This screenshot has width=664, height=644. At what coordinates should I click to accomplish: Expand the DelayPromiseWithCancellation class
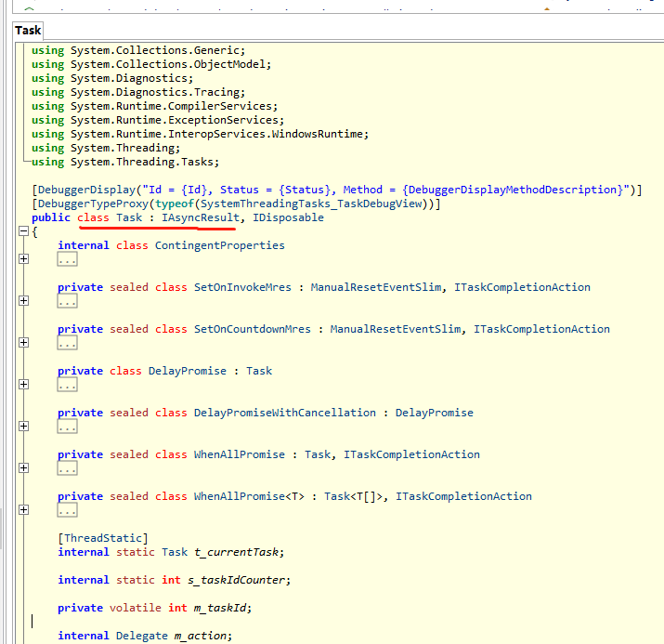click(24, 427)
